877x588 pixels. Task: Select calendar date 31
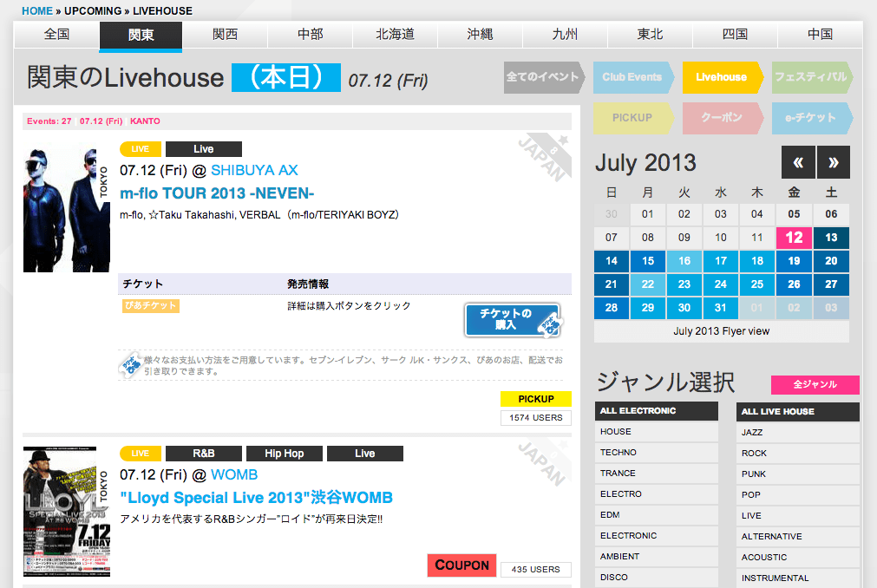721,308
